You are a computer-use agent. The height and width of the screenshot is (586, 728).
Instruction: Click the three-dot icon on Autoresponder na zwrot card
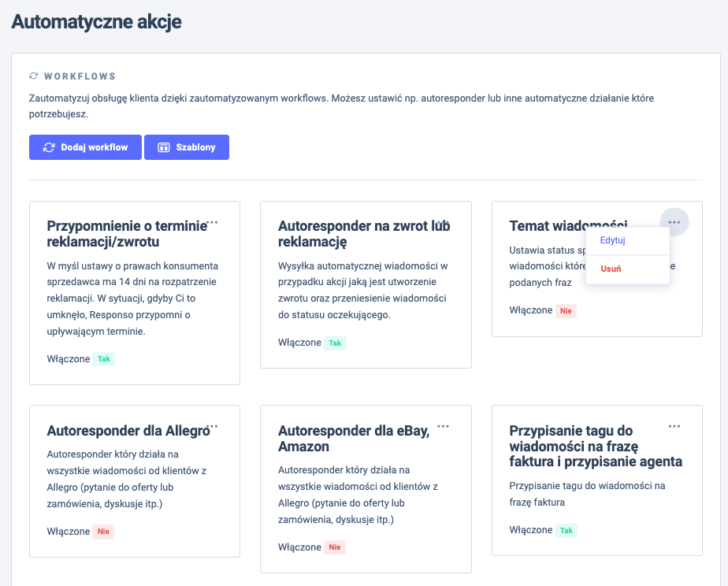pos(441,221)
